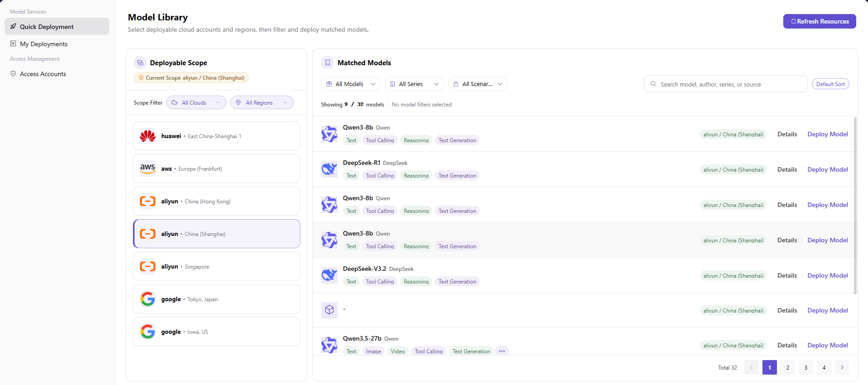Expand the All Series dropdown
Image resolution: width=868 pixels, height=385 pixels.
coord(415,84)
